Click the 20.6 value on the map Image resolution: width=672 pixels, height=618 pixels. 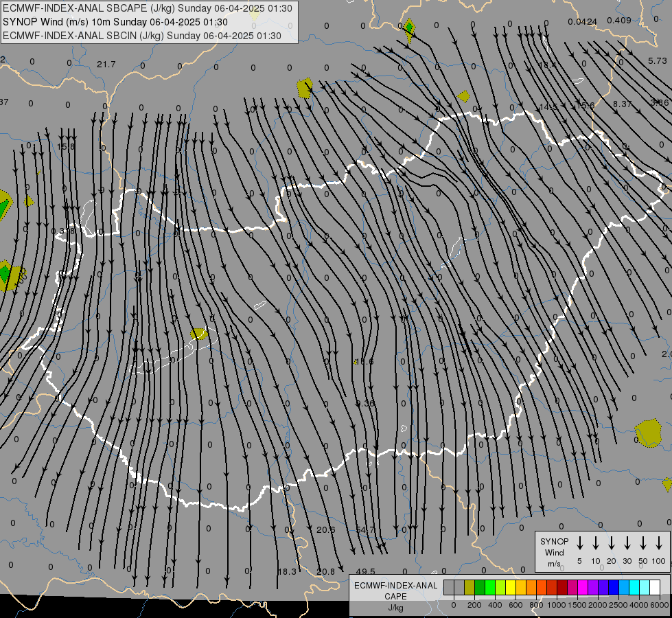click(326, 530)
